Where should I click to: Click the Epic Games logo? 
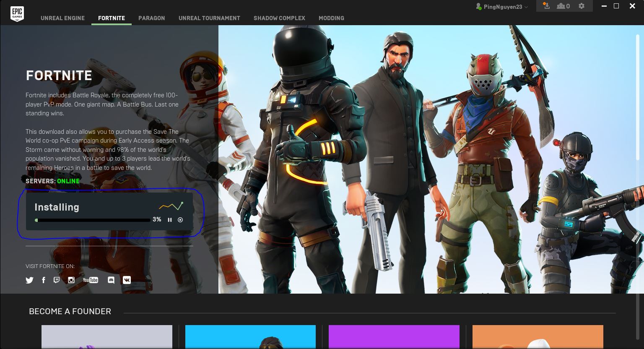point(17,13)
